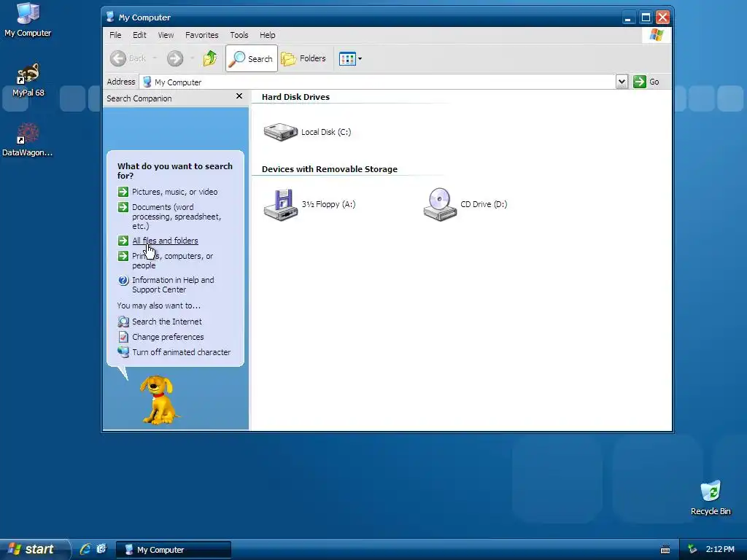Expand the Address bar dropdown
The height and width of the screenshot is (560, 747).
(622, 82)
